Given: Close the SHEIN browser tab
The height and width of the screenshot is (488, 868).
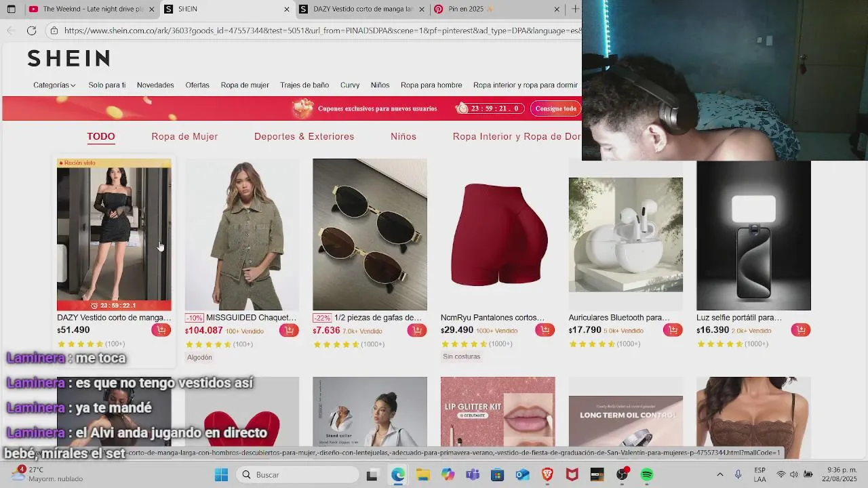Looking at the screenshot, I should pos(286,9).
